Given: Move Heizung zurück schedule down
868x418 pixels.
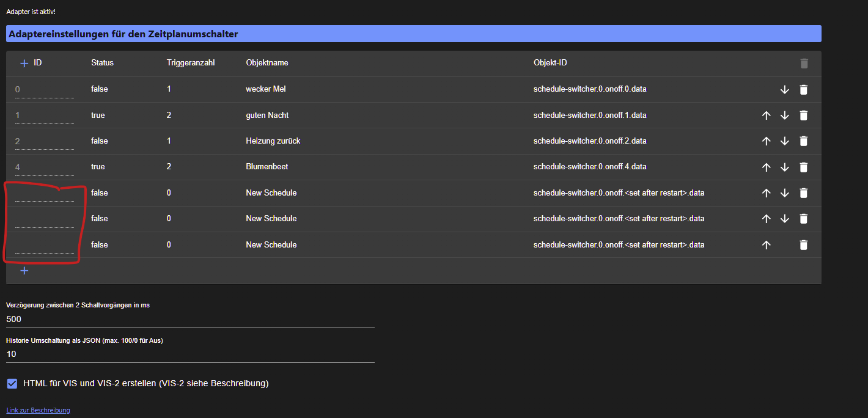Looking at the screenshot, I should point(785,141).
